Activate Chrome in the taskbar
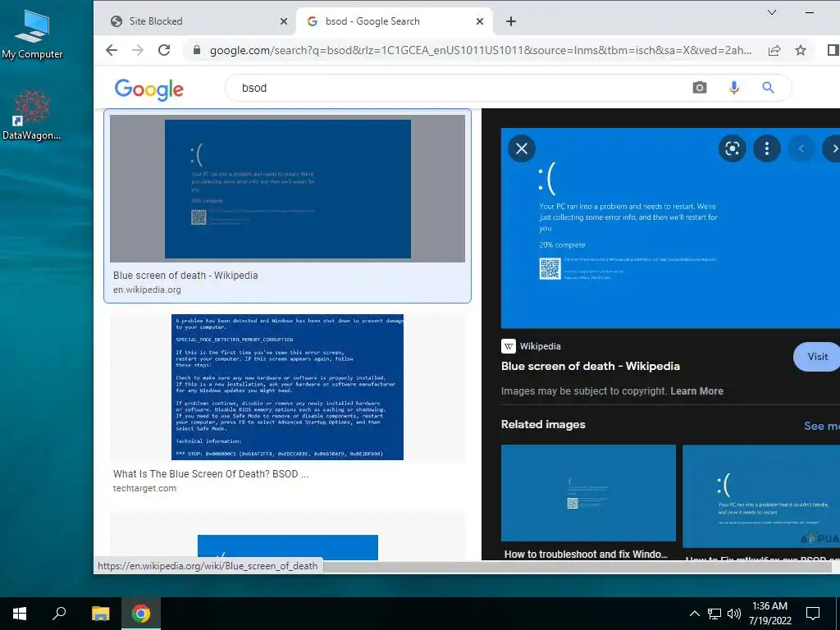 [141, 614]
